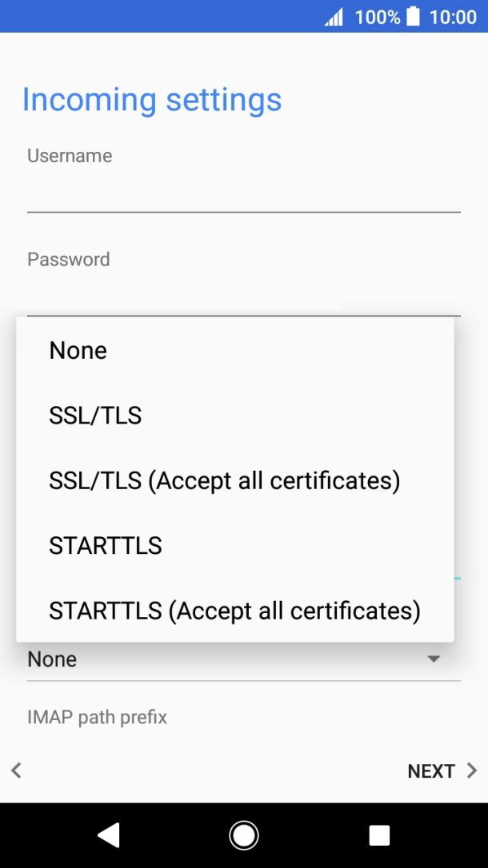
Task: Choose SSL/TLS from the dropdown list
Action: tap(235, 416)
